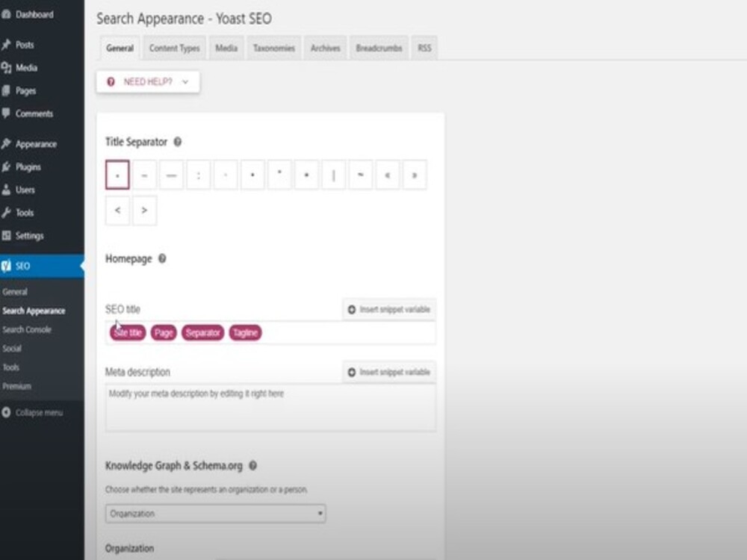Switch to the Breadcrumbs tab
747x560 pixels.
[378, 47]
